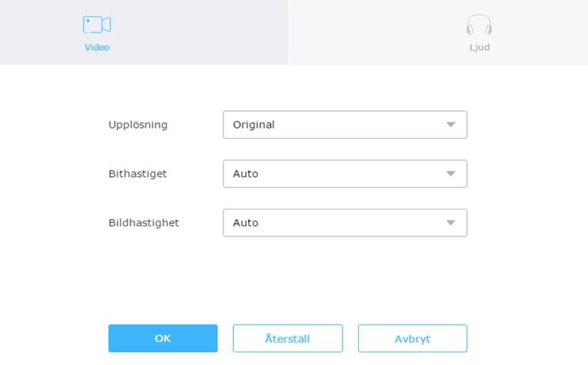Screen dimensions: 588x365
Task: Click the Auto value in Bithastiget field
Action: coord(246,174)
